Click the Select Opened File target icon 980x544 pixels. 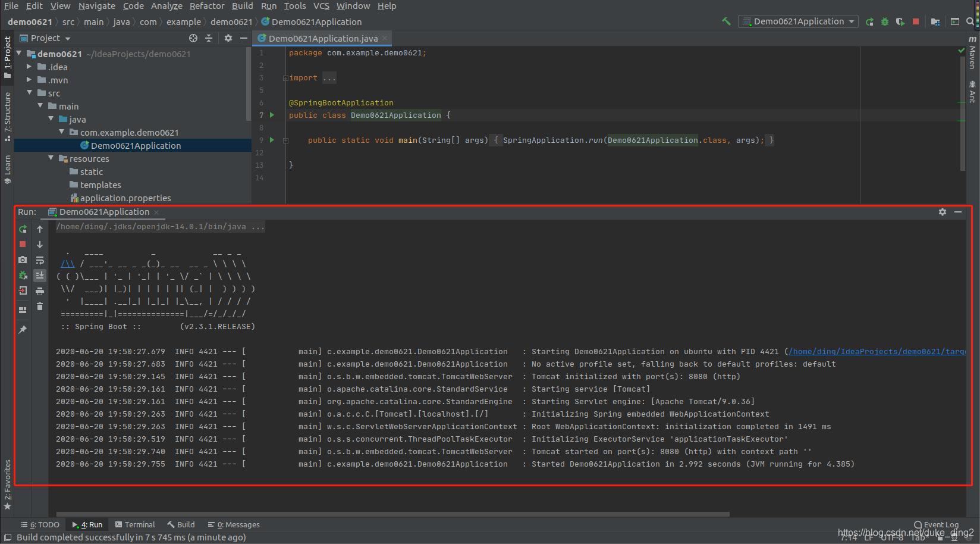pos(193,38)
